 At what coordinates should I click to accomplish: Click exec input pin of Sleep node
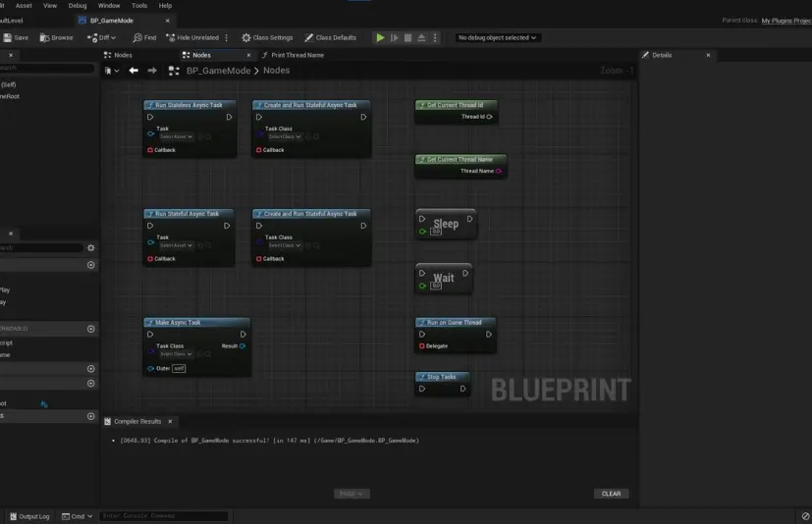(422, 219)
